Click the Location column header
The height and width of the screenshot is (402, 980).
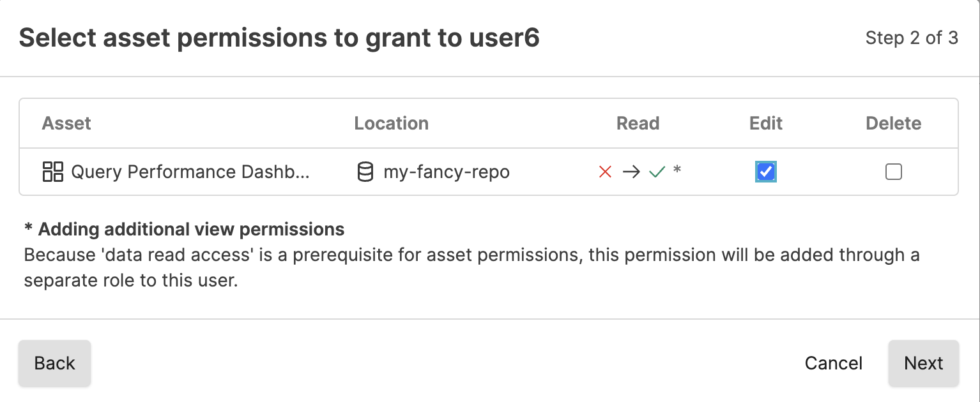(391, 123)
